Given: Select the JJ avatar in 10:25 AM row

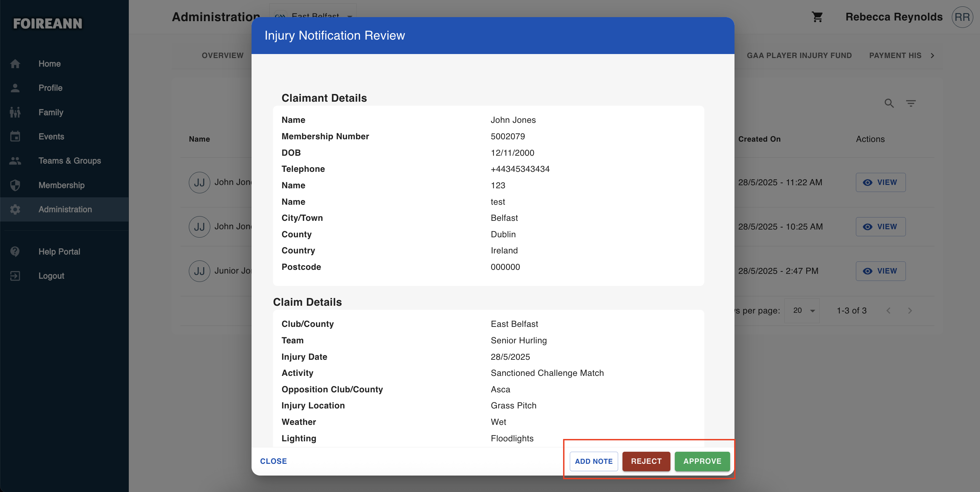Looking at the screenshot, I should pos(199,227).
